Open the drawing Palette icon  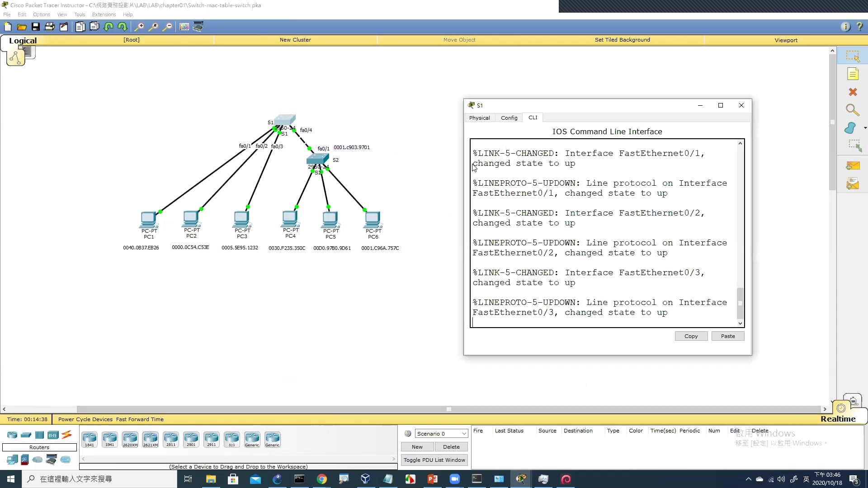(x=184, y=27)
